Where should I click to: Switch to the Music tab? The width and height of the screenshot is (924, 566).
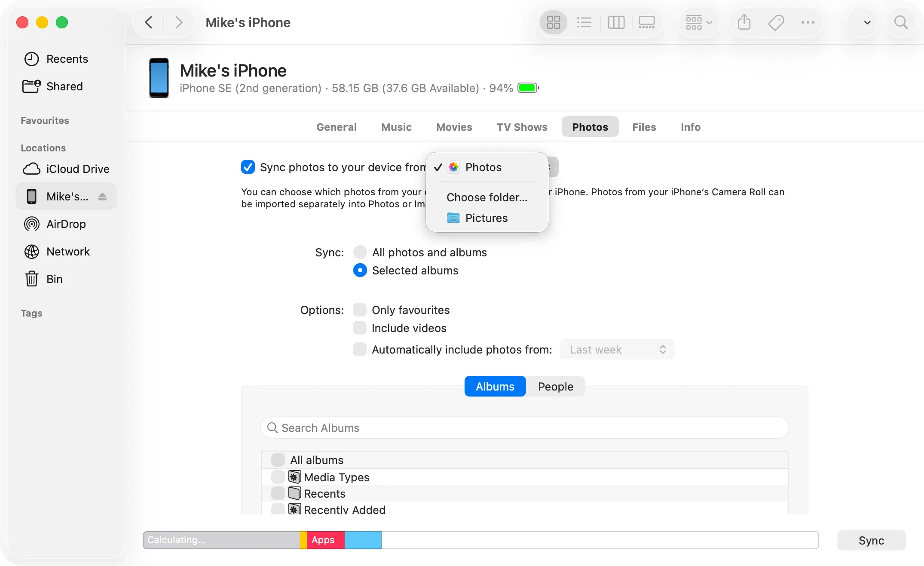tap(396, 127)
